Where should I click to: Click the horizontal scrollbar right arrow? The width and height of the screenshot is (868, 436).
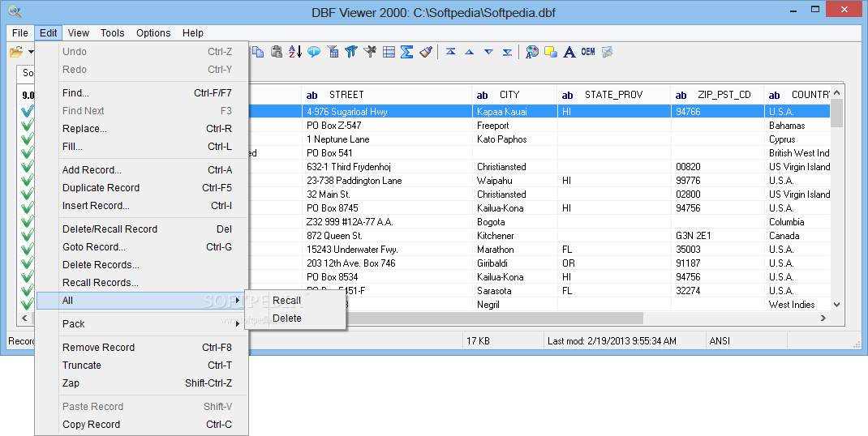823,318
